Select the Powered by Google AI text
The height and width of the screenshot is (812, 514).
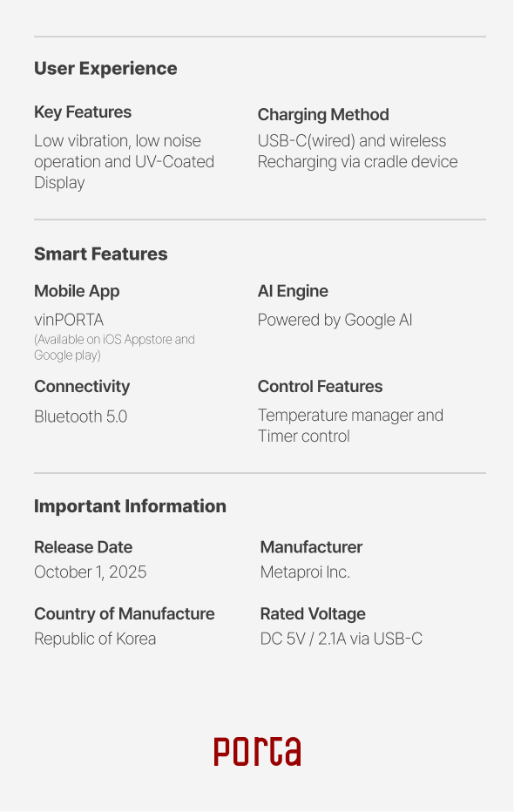coord(335,320)
